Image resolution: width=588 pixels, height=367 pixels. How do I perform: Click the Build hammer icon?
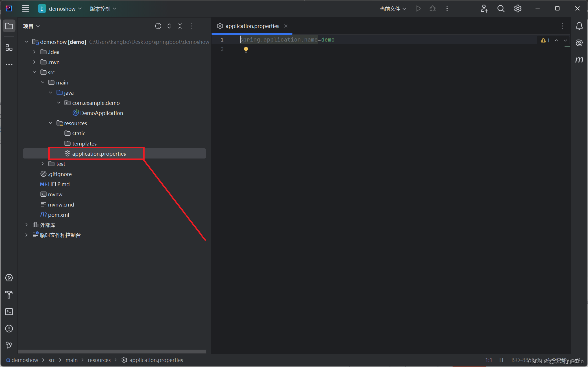(9, 295)
